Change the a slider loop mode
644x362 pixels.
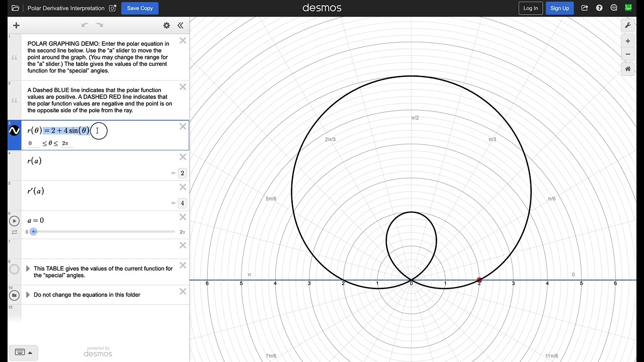click(15, 232)
